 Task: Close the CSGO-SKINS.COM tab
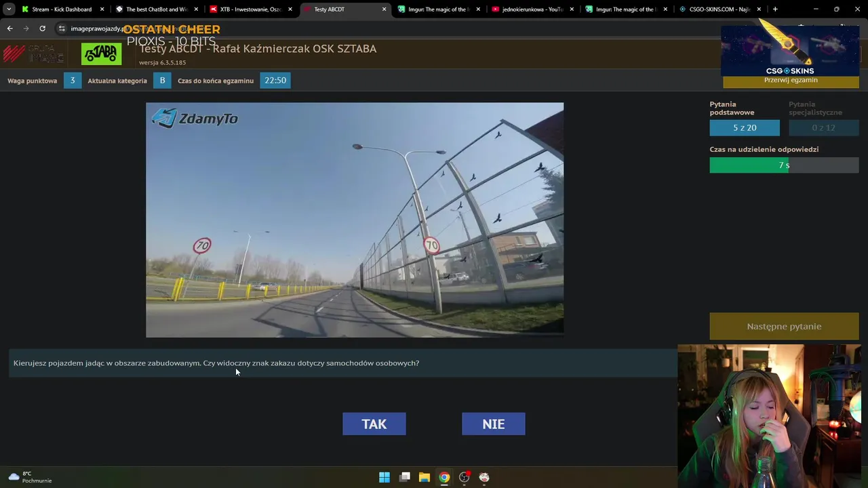coord(759,9)
